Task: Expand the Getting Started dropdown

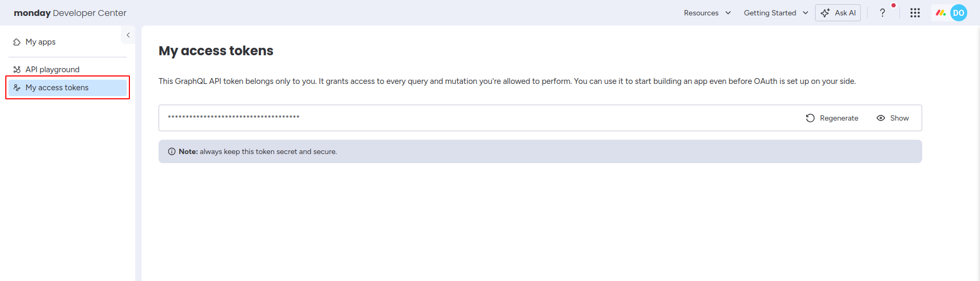Action: point(775,13)
